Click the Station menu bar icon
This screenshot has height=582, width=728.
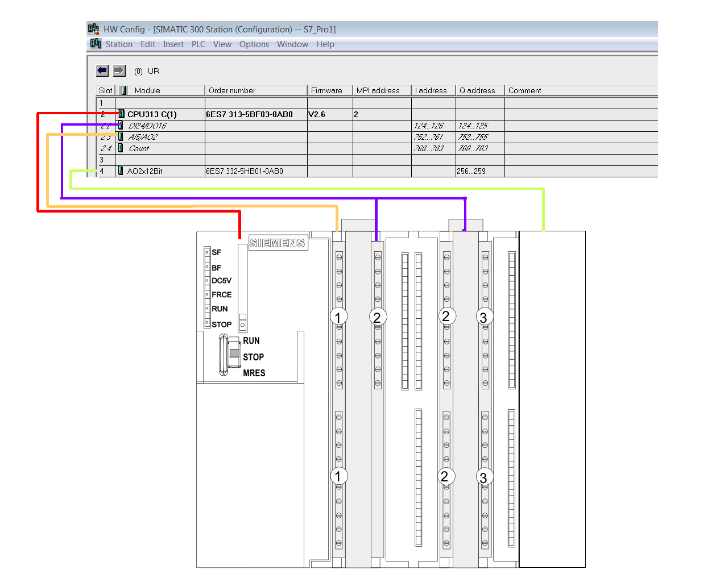(x=96, y=44)
